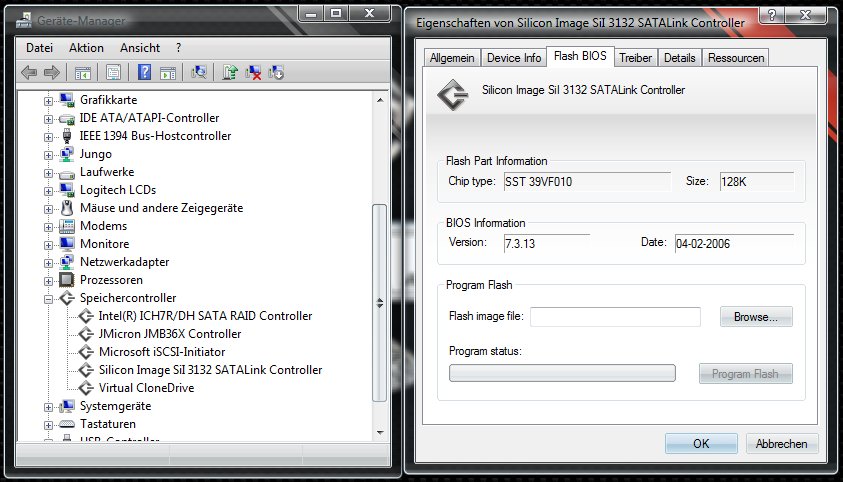Screen dimensions: 843x482
Task: Click the Program status progress bar
Action: (x=562, y=373)
